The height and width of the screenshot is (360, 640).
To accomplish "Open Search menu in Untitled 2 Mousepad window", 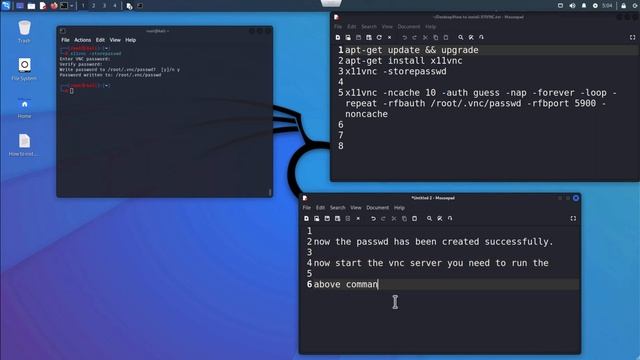I will [338, 208].
